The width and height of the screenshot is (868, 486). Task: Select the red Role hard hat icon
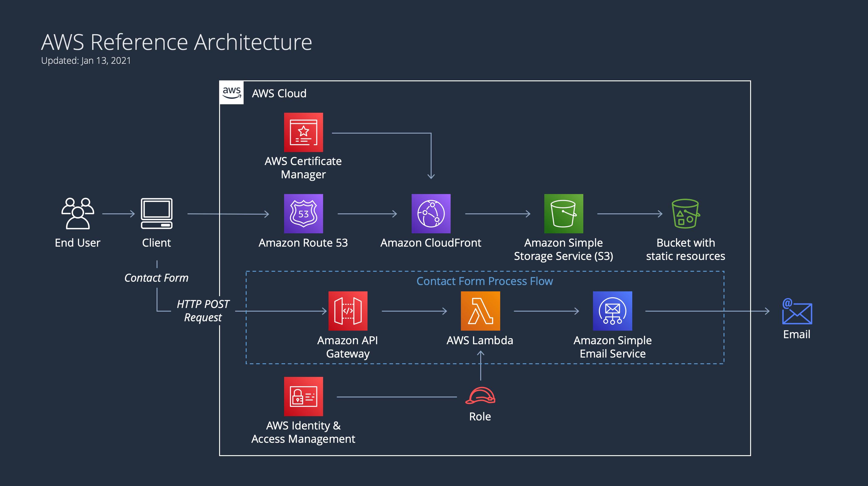click(480, 395)
